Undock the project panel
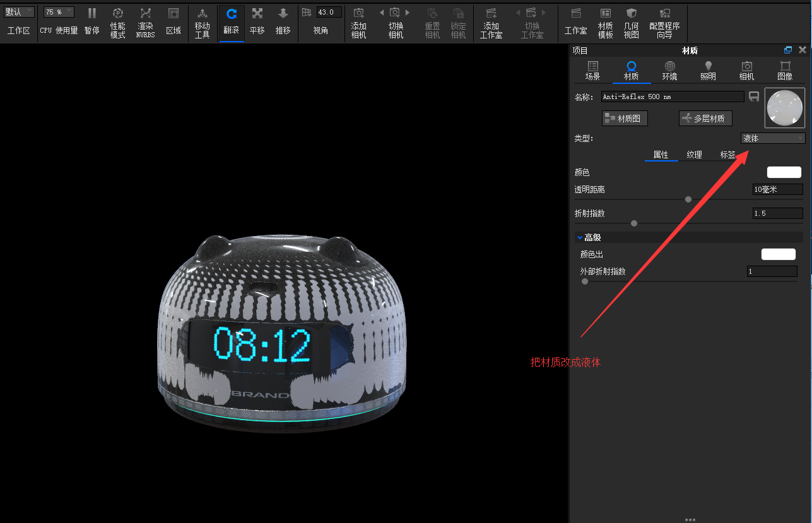The width and height of the screenshot is (812, 523). click(788, 50)
